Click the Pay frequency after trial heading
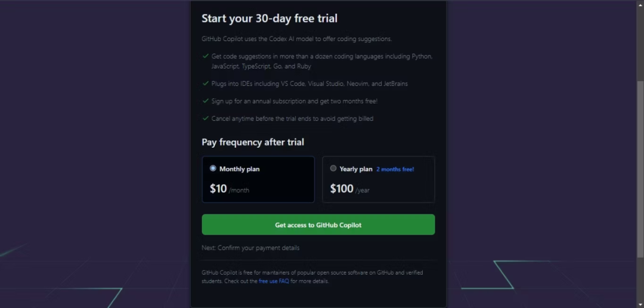The height and width of the screenshot is (308, 644). 253,142
